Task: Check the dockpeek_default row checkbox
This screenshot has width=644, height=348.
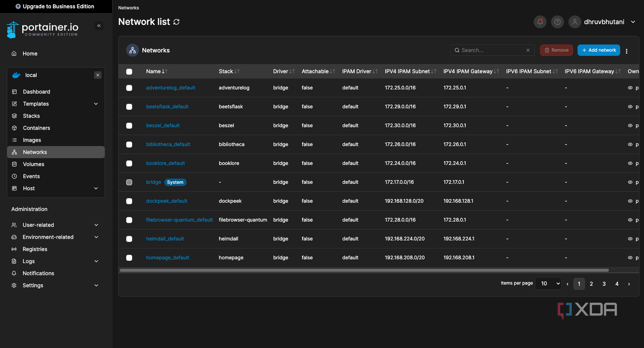Action: coord(129,201)
